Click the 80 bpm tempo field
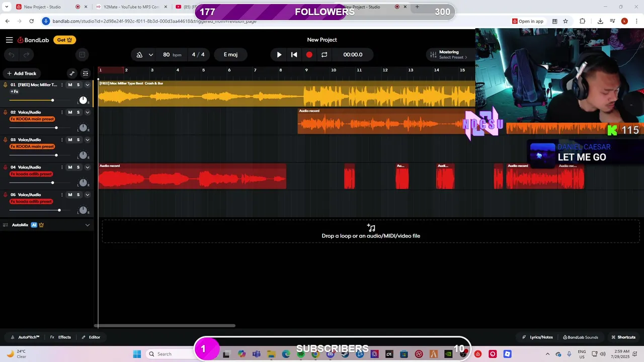This screenshot has width=644, height=362. tap(172, 55)
